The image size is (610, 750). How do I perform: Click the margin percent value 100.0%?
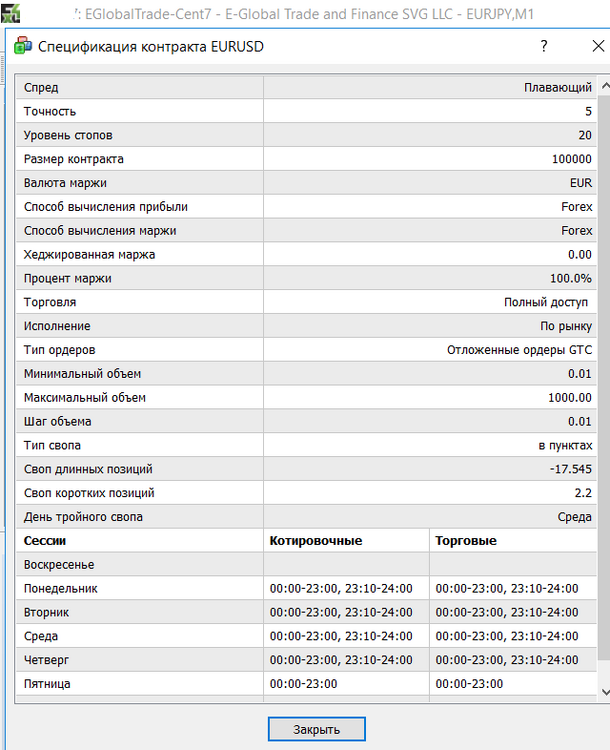571,278
